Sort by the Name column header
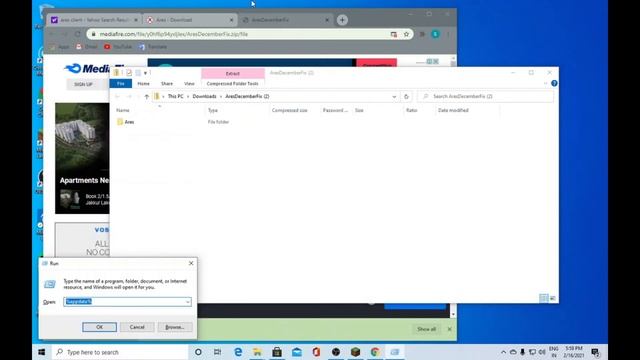 [x=122, y=110]
